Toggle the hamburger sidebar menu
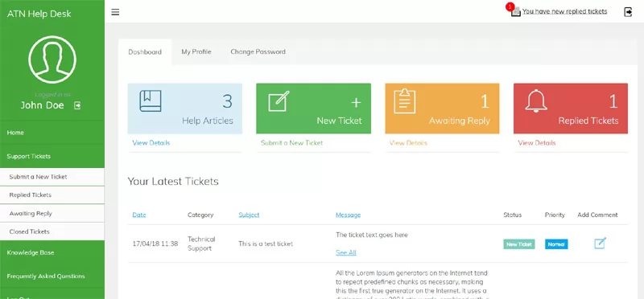 (115, 12)
